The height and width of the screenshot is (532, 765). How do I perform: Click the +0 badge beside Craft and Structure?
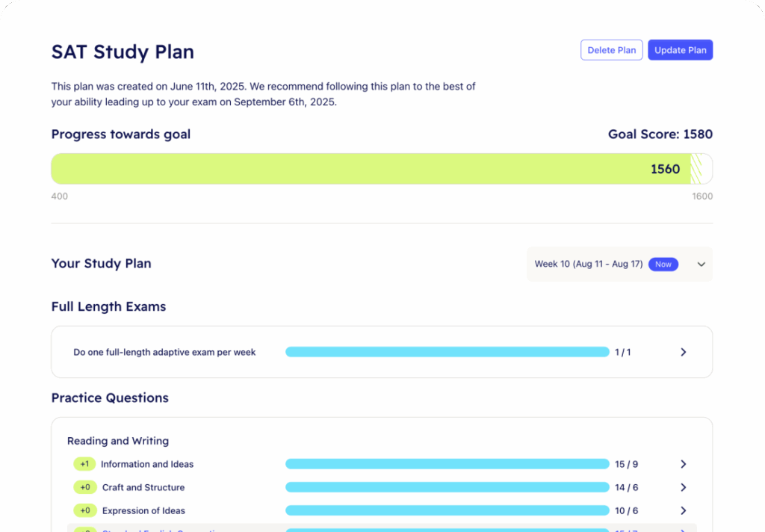[x=85, y=487]
